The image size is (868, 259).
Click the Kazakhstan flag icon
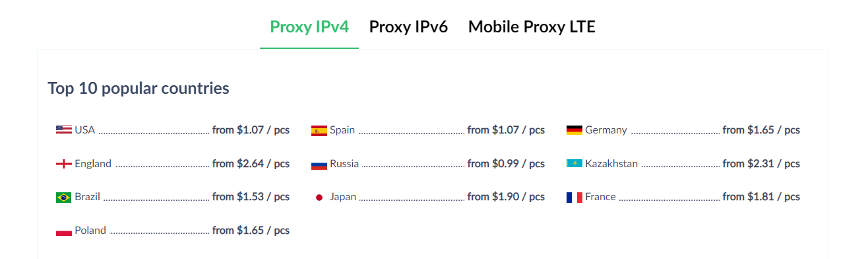click(574, 163)
